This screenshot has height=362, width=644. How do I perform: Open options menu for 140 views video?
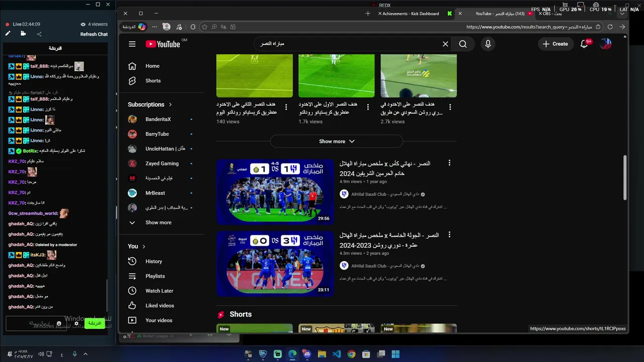[286, 107]
